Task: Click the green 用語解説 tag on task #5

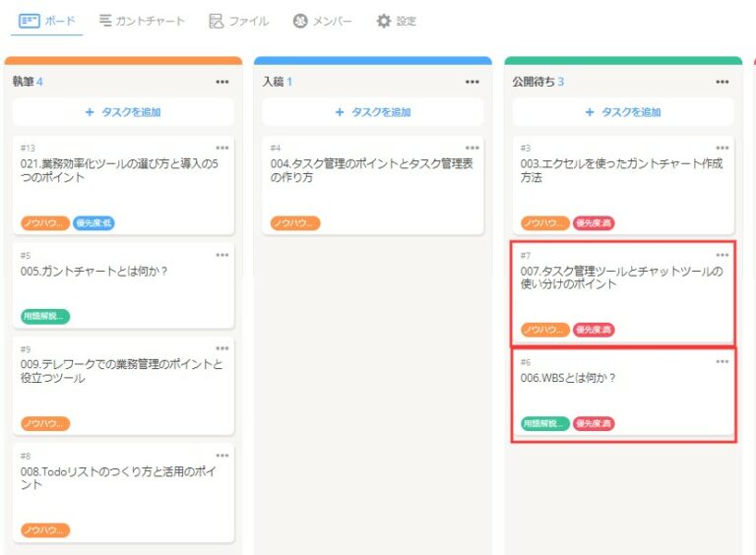Action: (x=45, y=317)
